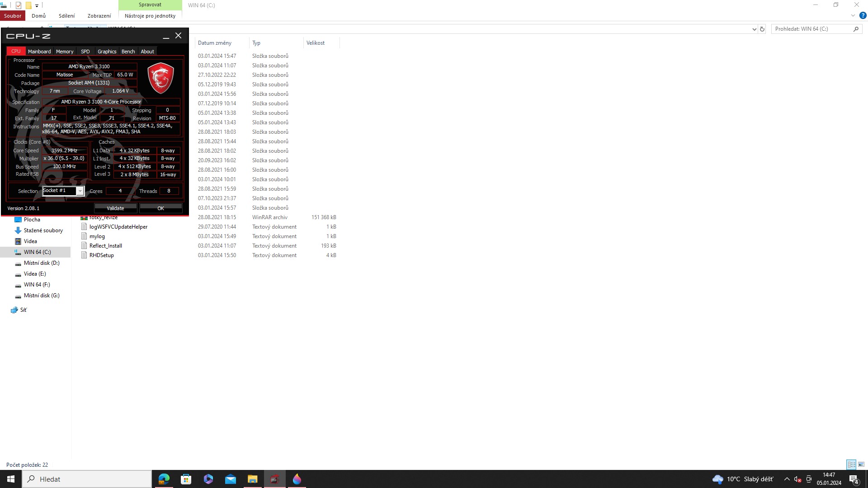Click the CPU-Z taskbar icon
Image resolution: width=868 pixels, height=488 pixels.
point(274,479)
